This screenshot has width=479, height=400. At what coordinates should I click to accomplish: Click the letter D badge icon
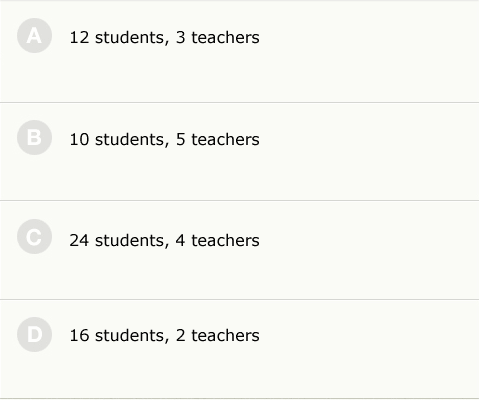click(x=34, y=334)
